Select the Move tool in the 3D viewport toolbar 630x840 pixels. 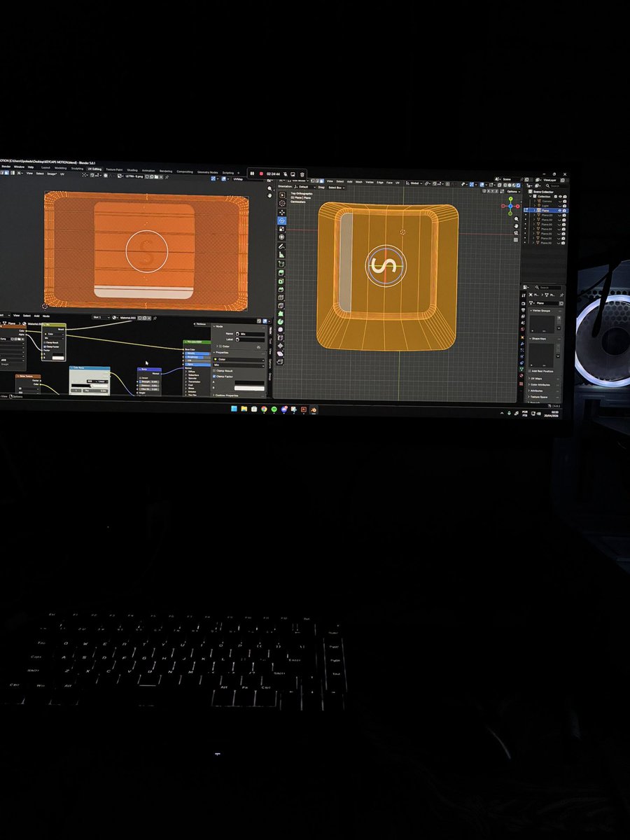(x=282, y=212)
